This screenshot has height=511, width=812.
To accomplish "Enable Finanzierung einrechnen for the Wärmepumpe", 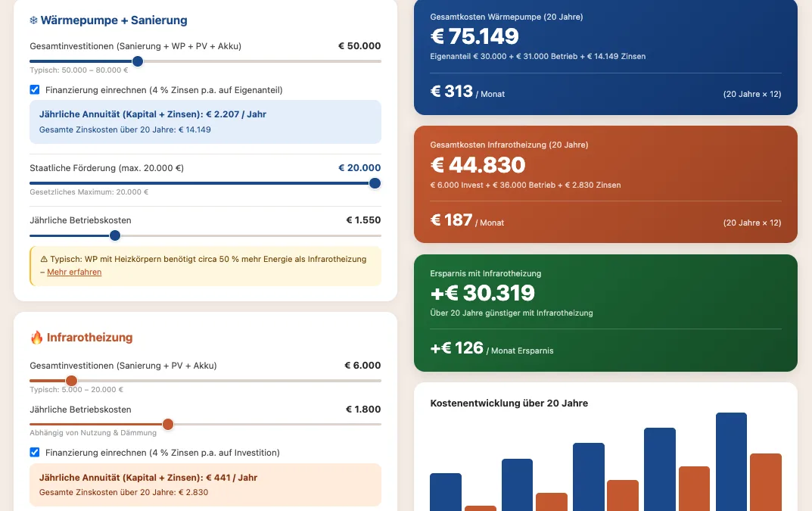I will click(x=35, y=89).
